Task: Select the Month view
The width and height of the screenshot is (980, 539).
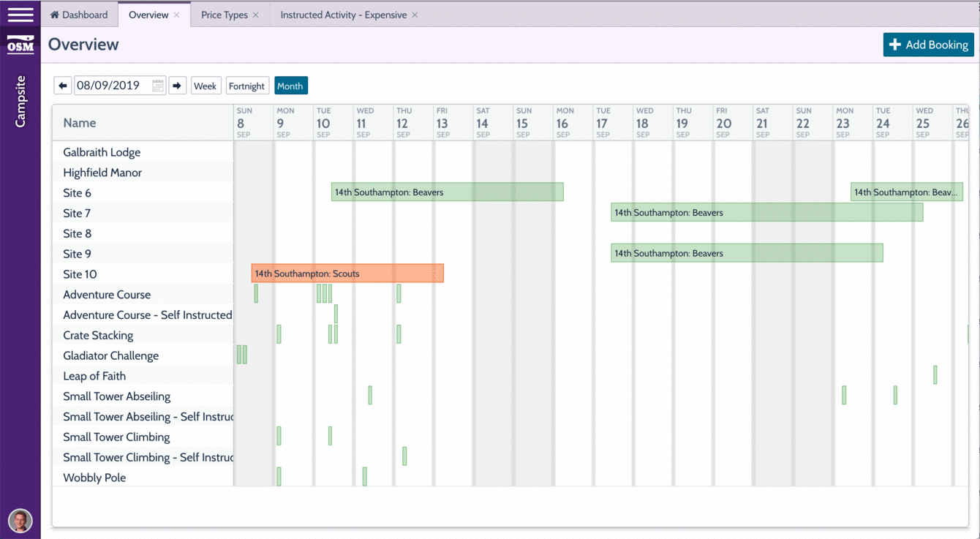Action: tap(290, 86)
